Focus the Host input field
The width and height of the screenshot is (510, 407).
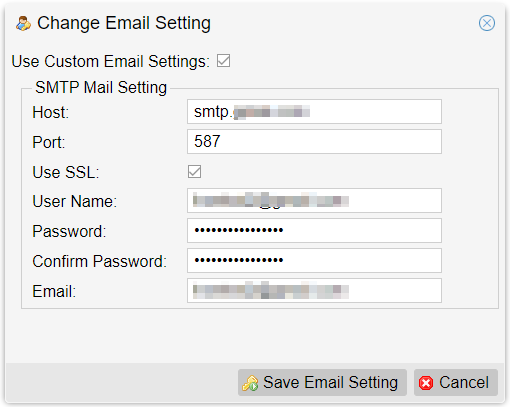pyautogui.click(x=314, y=111)
